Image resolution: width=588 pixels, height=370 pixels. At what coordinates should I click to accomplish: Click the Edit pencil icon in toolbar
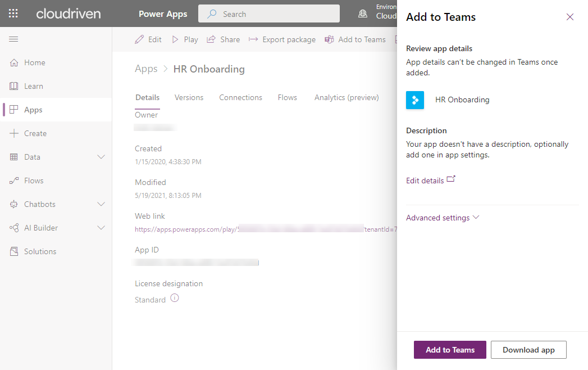(139, 39)
